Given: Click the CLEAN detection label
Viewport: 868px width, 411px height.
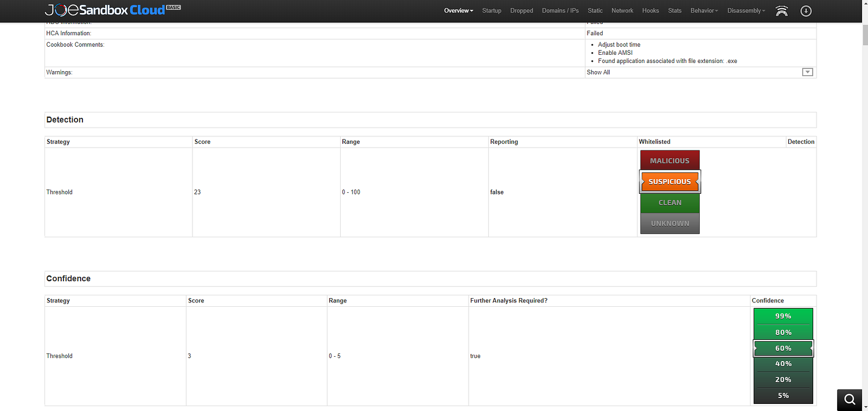Looking at the screenshot, I should [x=670, y=203].
